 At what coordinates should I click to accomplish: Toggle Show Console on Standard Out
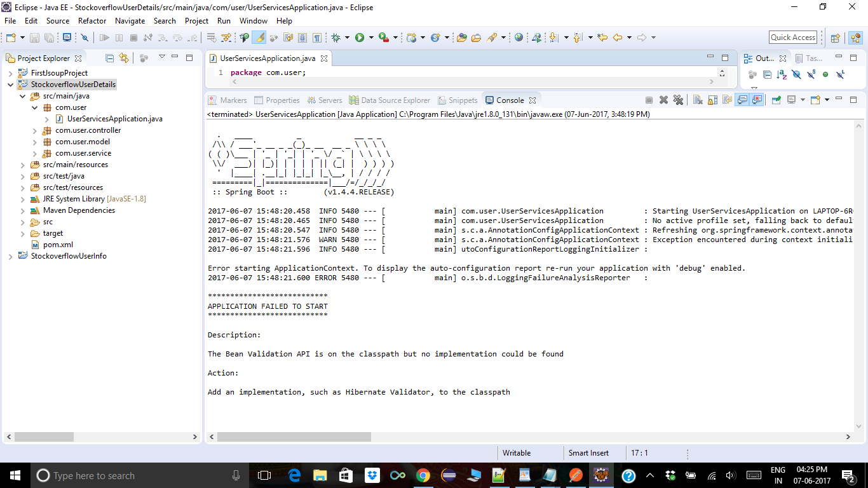point(742,100)
